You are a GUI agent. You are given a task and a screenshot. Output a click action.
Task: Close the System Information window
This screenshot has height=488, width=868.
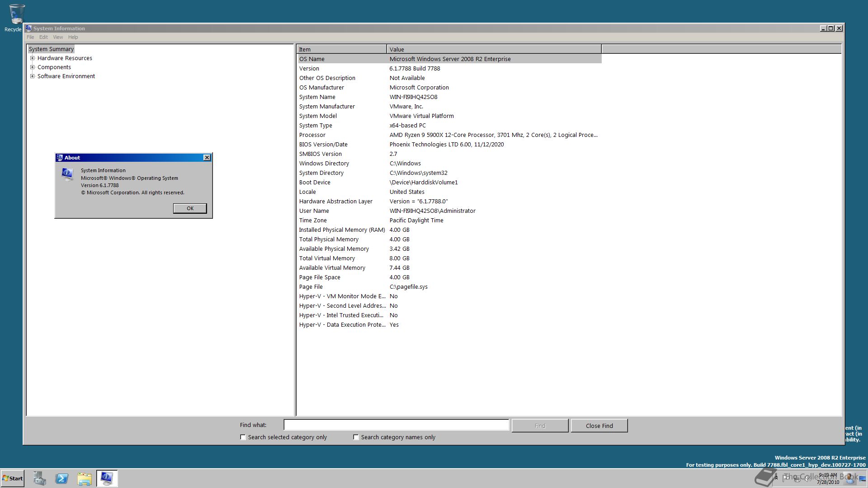point(839,28)
